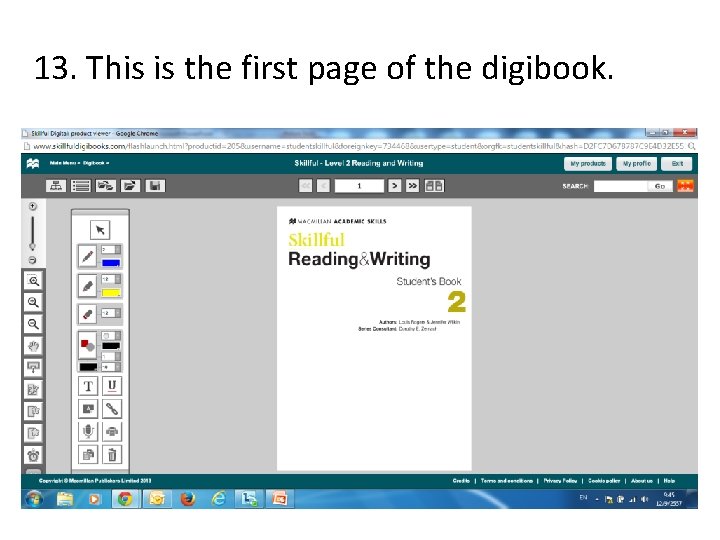This screenshot has height=540, width=720.
Task: Open Google Chrome from the taskbar
Action: [125, 499]
